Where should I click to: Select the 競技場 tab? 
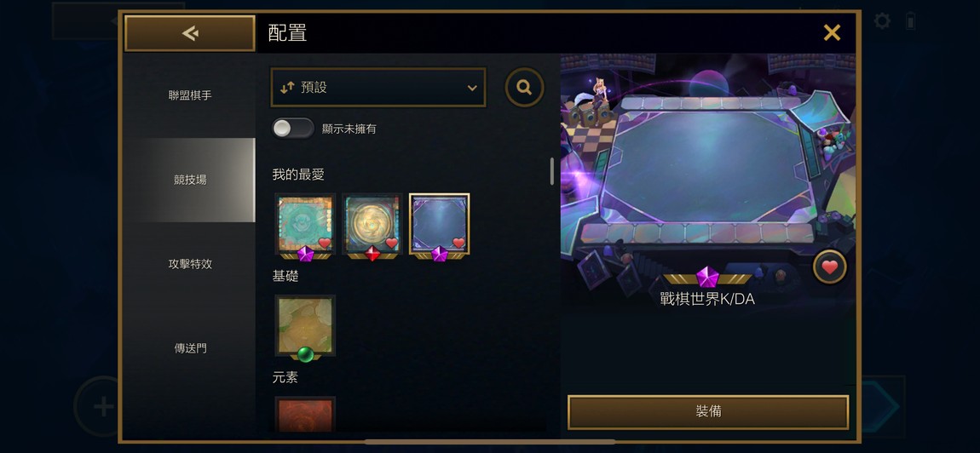click(190, 180)
